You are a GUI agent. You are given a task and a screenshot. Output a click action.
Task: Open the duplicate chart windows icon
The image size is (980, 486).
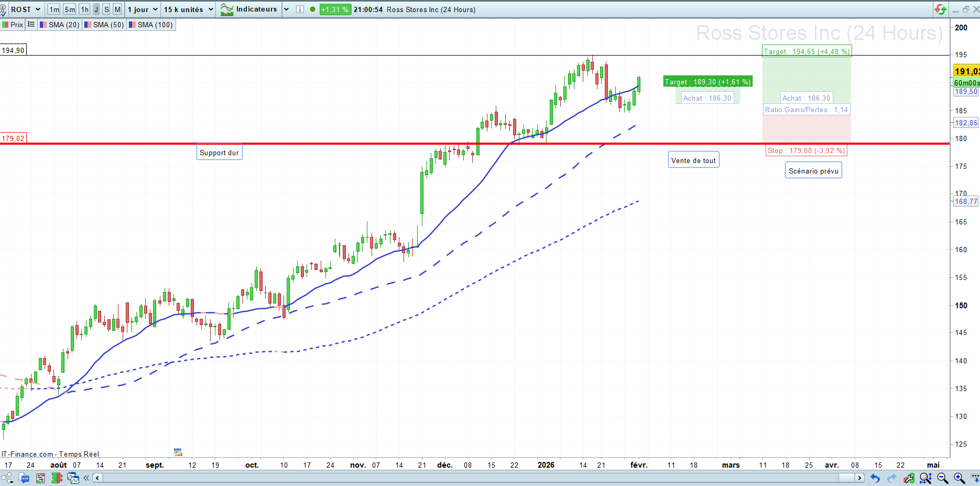(73, 478)
